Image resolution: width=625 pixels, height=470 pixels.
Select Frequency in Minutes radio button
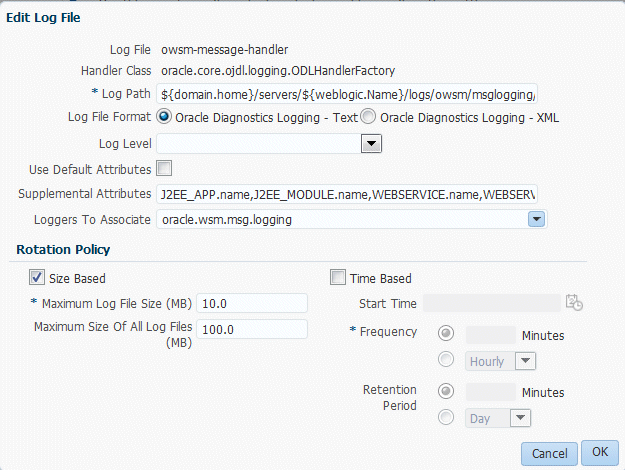point(446,333)
